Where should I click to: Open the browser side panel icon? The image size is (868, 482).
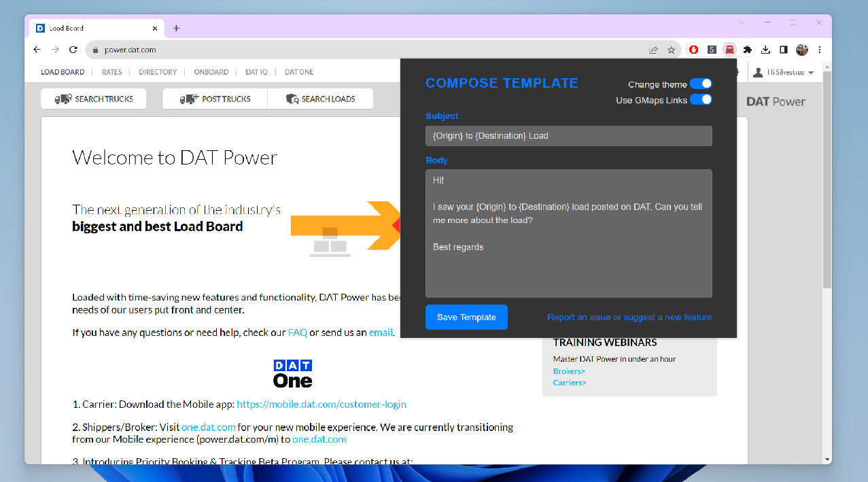(783, 50)
